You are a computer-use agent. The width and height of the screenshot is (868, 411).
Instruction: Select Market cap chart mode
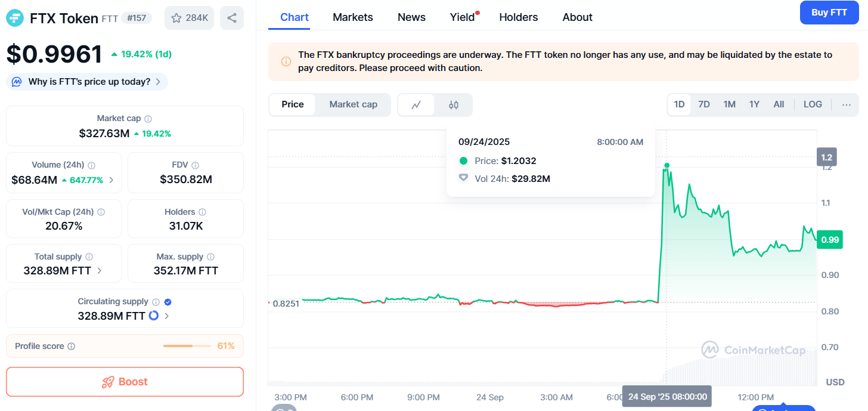(x=354, y=104)
